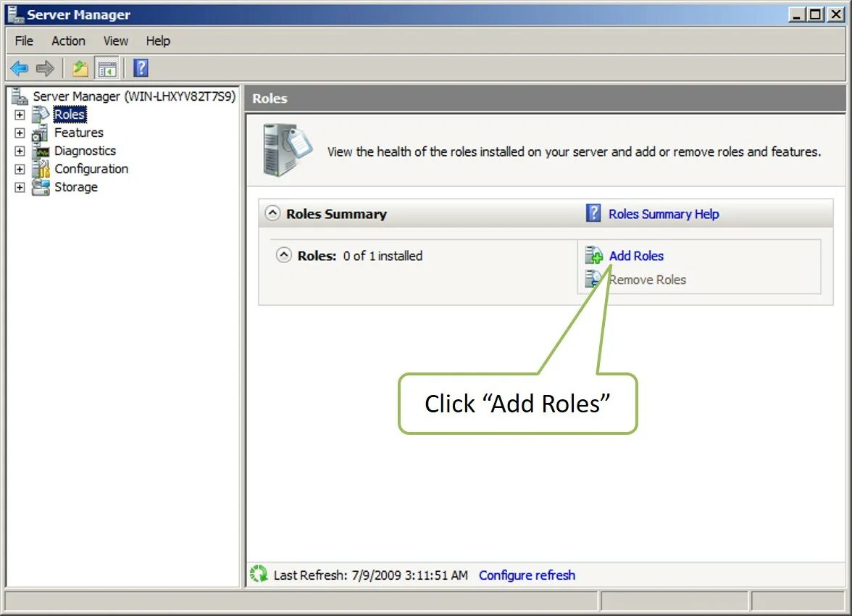852x616 pixels.
Task: Click the Last Refresh timestamp text
Action: tap(371, 575)
